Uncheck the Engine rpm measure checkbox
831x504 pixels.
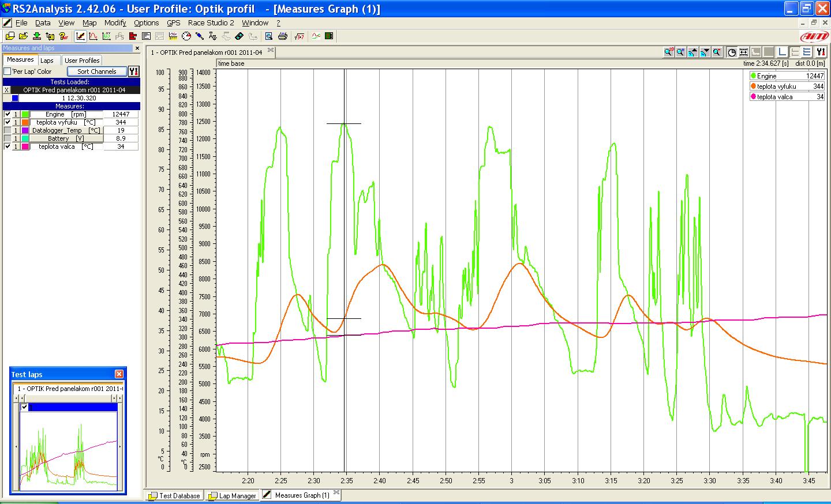8,114
